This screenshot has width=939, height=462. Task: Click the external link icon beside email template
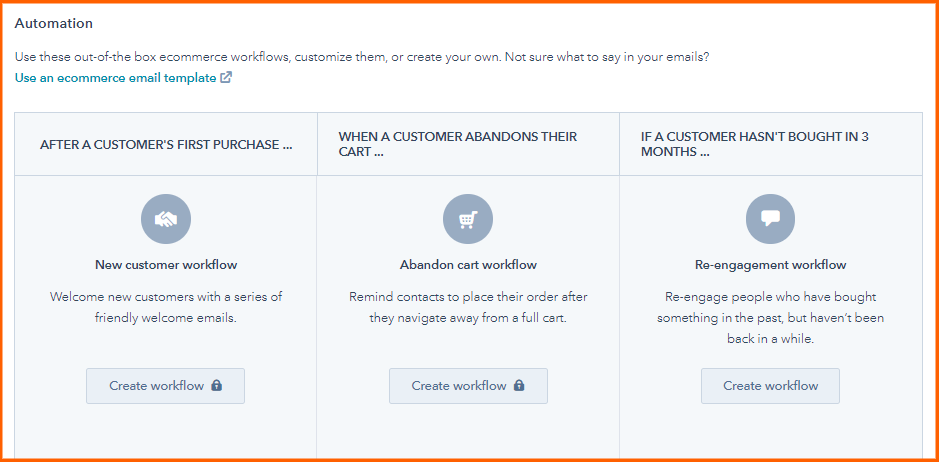(226, 78)
